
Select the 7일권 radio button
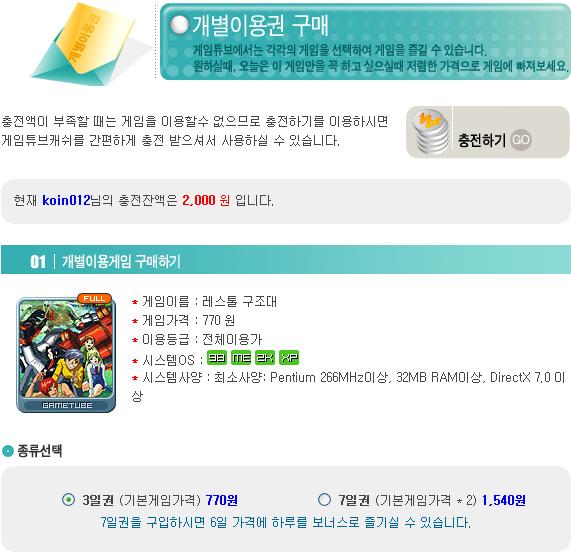pos(324,499)
